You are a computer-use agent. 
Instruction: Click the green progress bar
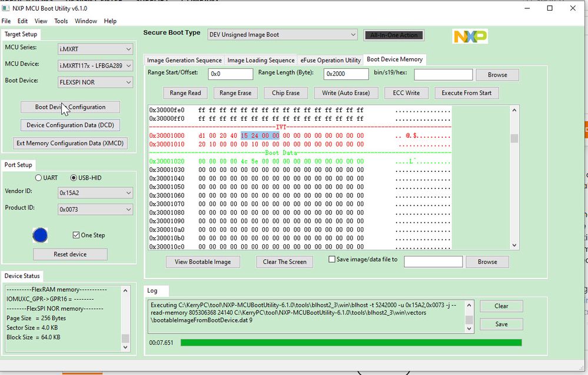[x=351, y=343]
